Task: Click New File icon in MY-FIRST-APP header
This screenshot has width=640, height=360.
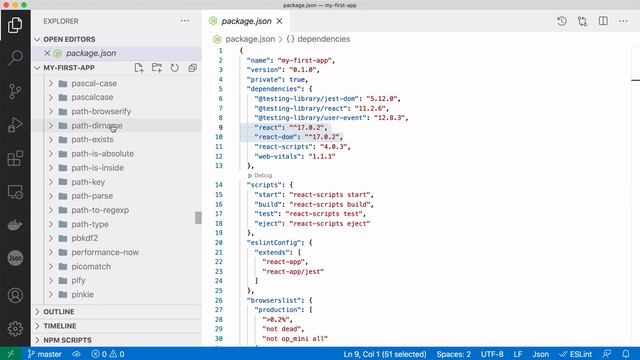Action: pyautogui.click(x=139, y=68)
